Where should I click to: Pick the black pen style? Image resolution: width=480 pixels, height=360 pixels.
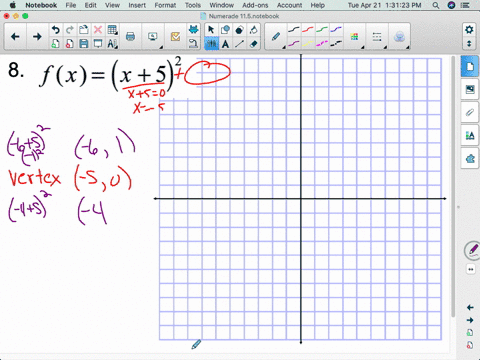[293, 30]
